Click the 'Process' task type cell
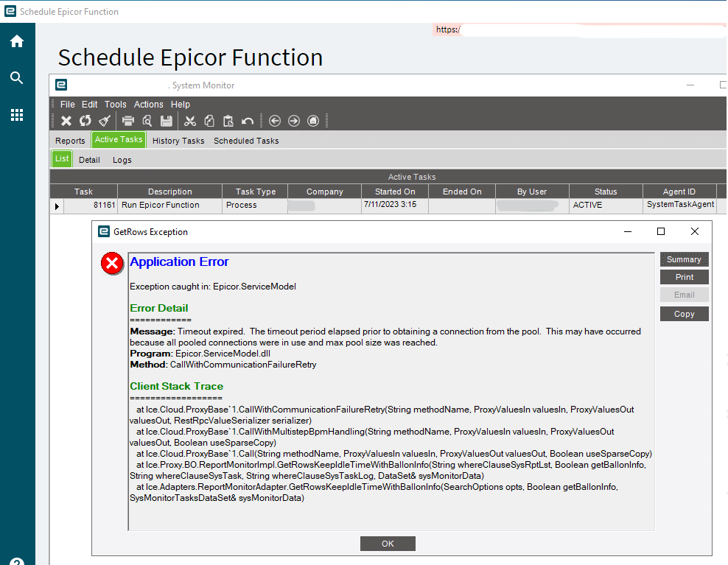This screenshot has width=728, height=565. [x=255, y=206]
